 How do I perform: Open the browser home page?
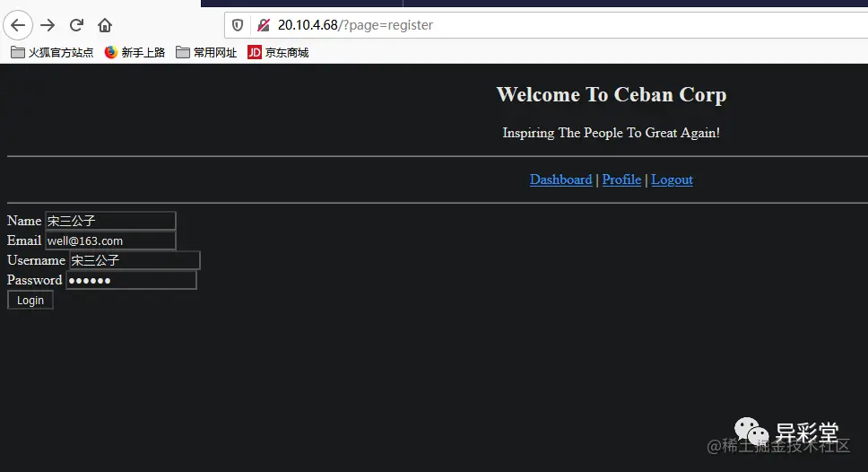coord(105,25)
